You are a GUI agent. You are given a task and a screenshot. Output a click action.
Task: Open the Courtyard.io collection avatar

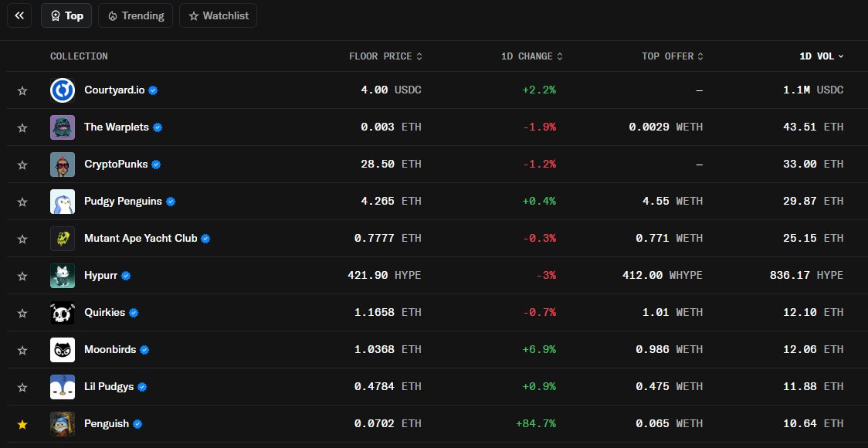click(63, 90)
